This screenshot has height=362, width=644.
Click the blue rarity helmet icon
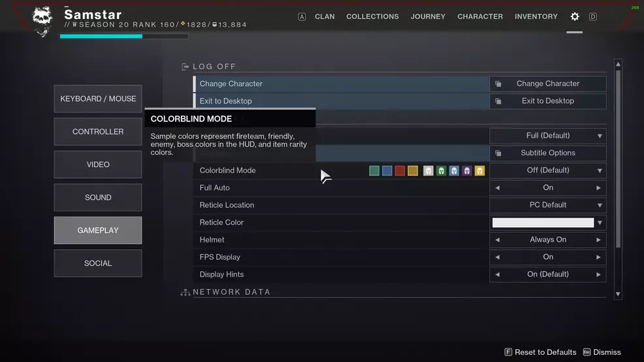click(454, 170)
